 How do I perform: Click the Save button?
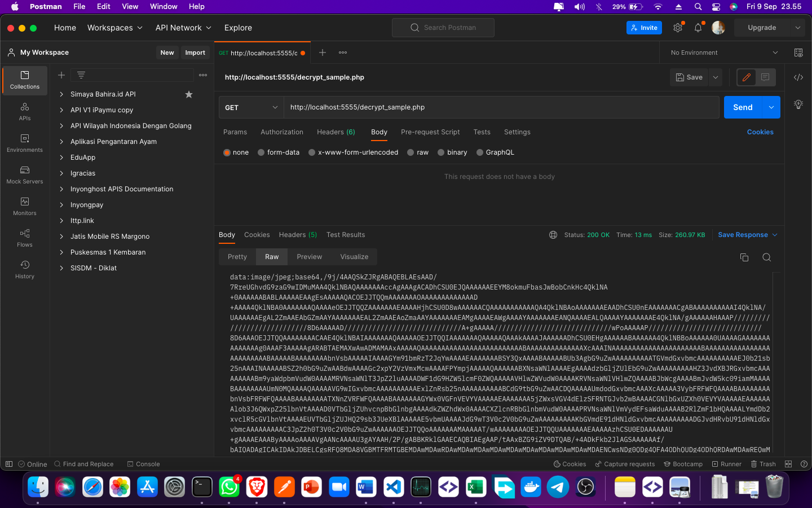[x=689, y=77]
